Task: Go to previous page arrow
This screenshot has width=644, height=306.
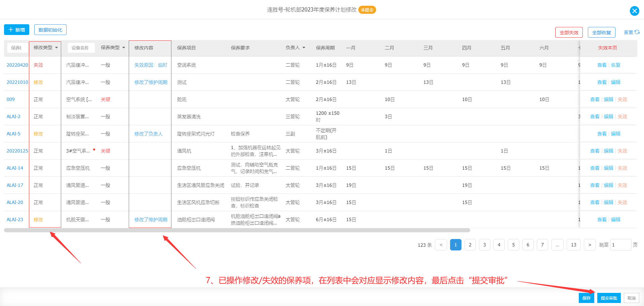Action: click(441, 245)
